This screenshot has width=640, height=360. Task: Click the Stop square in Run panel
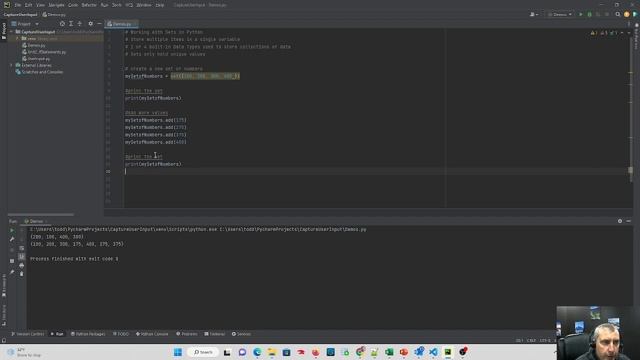12,260
